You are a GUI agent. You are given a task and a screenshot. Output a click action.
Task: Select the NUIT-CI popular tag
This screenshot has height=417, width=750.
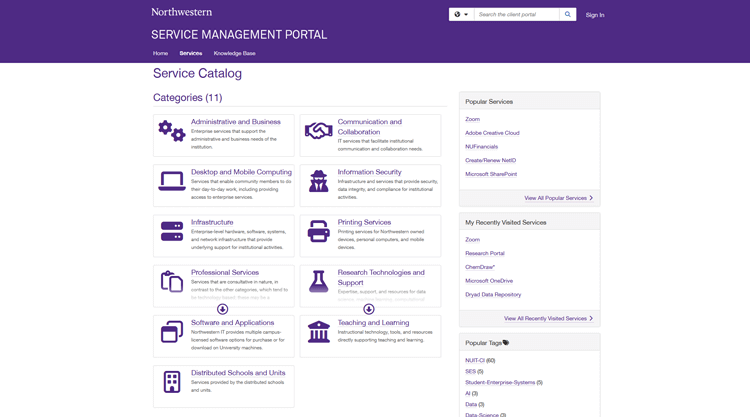tap(474, 360)
